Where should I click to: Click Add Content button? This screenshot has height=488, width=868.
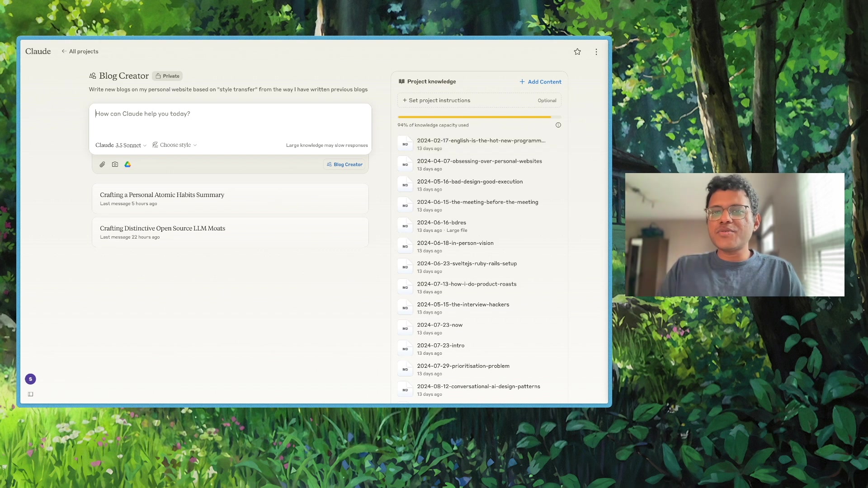540,82
